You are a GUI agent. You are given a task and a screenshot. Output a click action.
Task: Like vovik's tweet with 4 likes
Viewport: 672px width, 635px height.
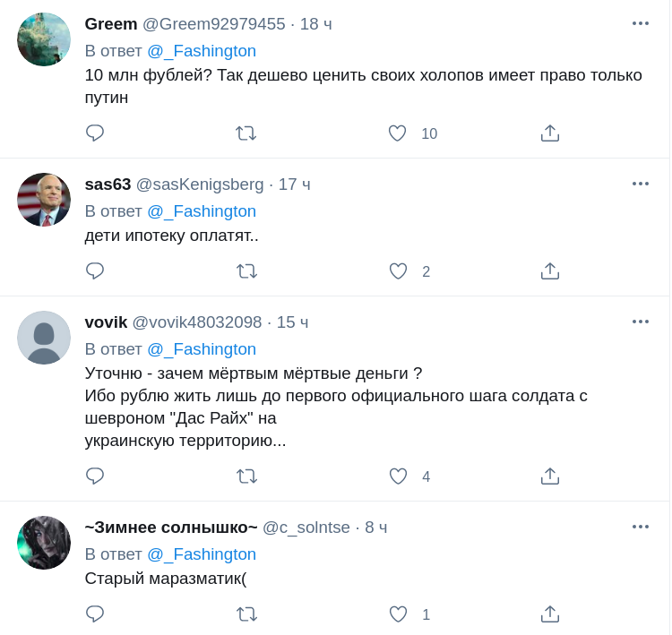pos(398,476)
